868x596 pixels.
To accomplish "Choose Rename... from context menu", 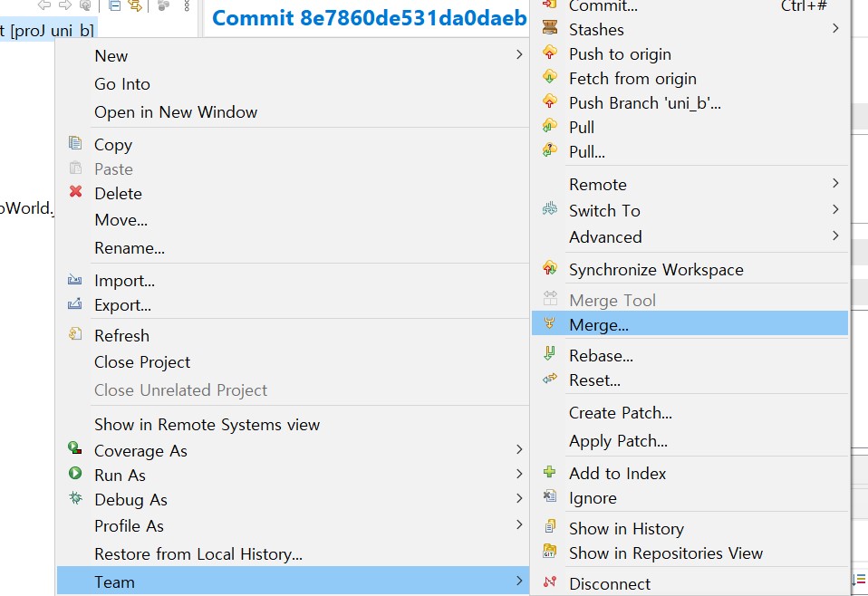I will click(293, 248).
